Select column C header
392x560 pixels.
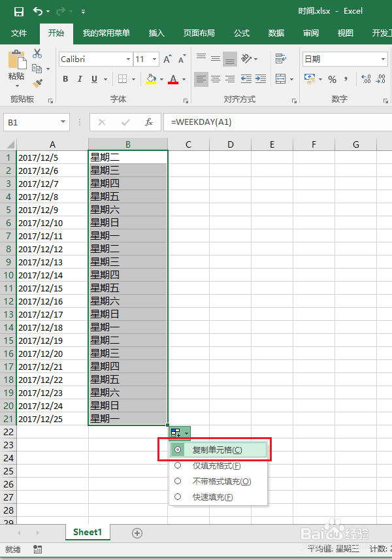click(x=189, y=144)
